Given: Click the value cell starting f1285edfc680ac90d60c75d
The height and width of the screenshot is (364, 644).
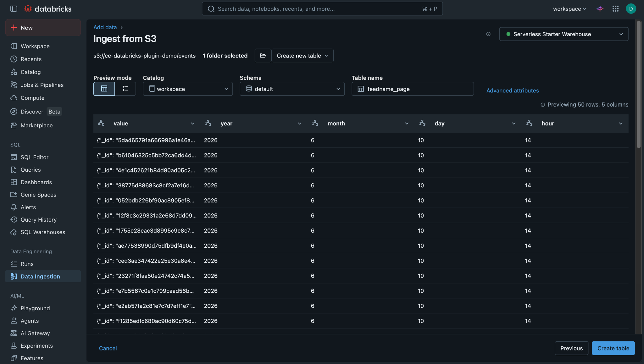Looking at the screenshot, I should pyautogui.click(x=146, y=321).
